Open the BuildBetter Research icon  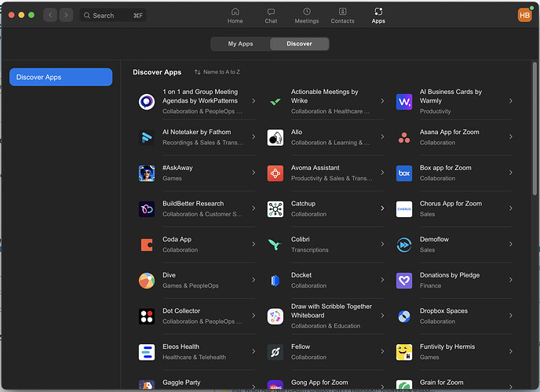[147, 209]
